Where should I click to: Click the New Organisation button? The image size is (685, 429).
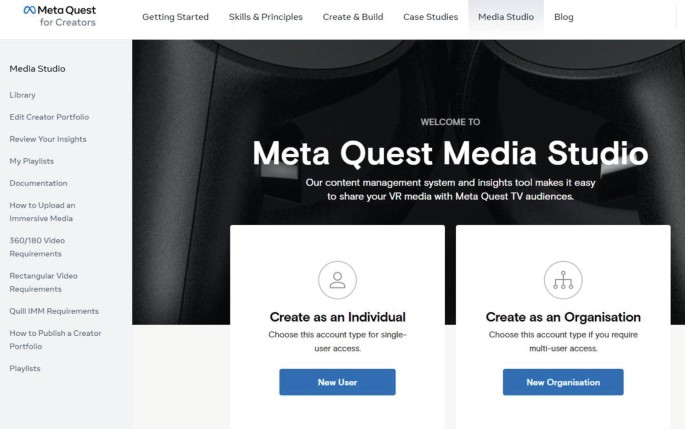pyautogui.click(x=563, y=382)
